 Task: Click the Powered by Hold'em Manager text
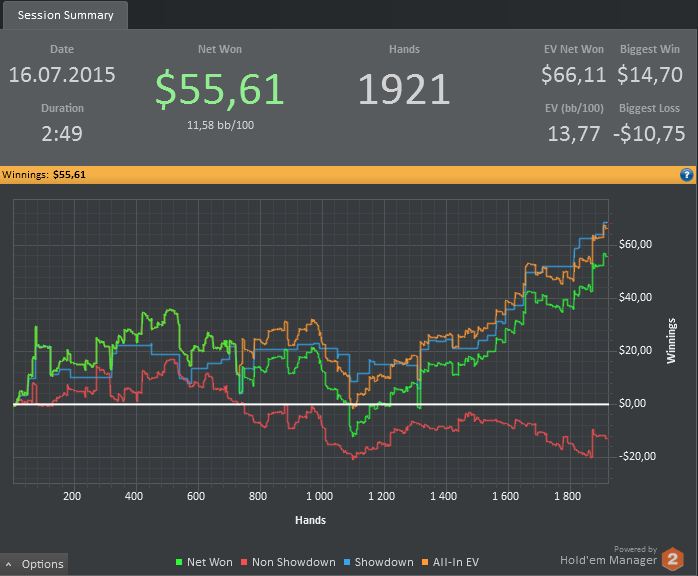[x=609, y=556]
